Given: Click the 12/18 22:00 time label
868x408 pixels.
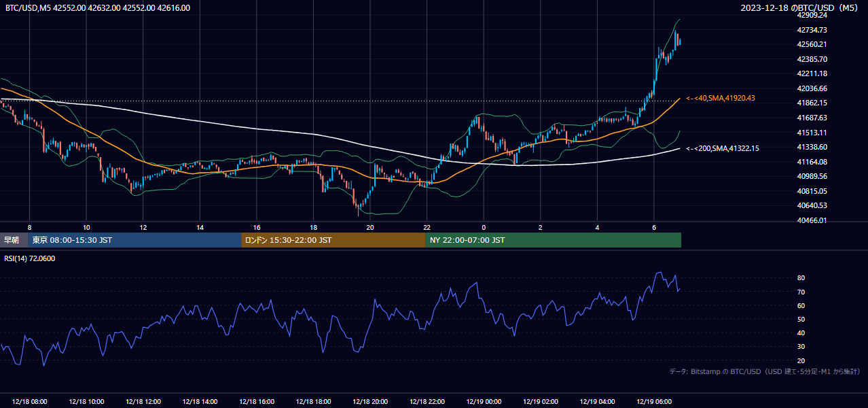Looking at the screenshot, I should point(427,402).
